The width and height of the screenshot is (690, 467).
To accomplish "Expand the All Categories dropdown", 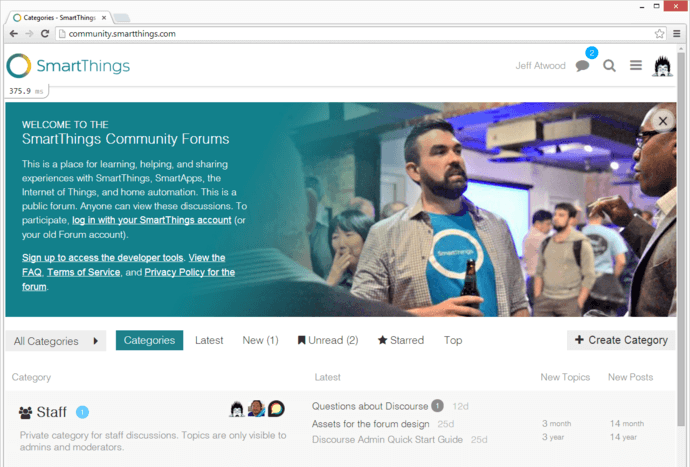I will coord(58,341).
